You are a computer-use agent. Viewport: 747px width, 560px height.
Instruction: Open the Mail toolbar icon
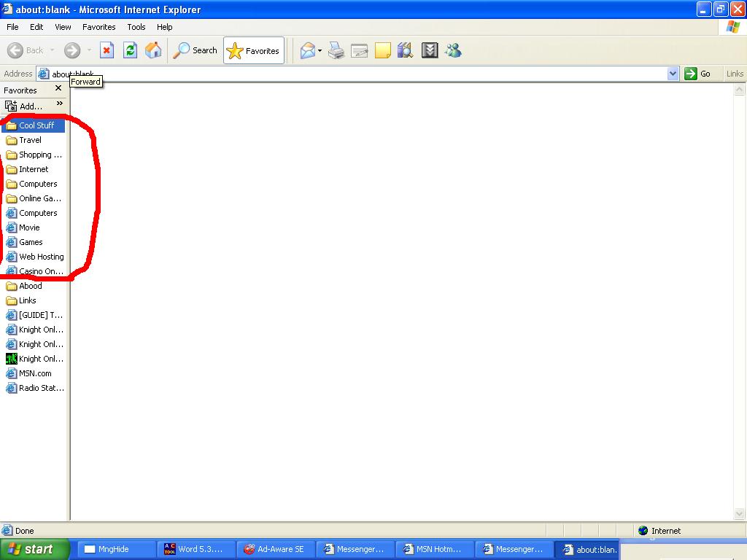pyautogui.click(x=308, y=50)
